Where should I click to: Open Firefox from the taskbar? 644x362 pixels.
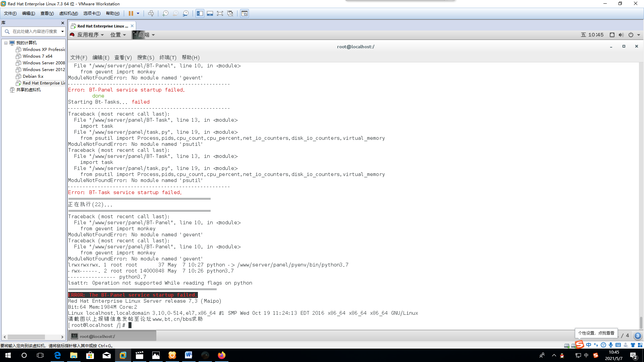point(221,355)
